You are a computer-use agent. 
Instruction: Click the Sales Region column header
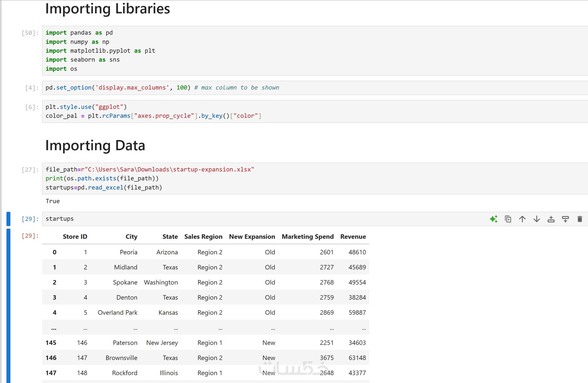[x=203, y=237]
